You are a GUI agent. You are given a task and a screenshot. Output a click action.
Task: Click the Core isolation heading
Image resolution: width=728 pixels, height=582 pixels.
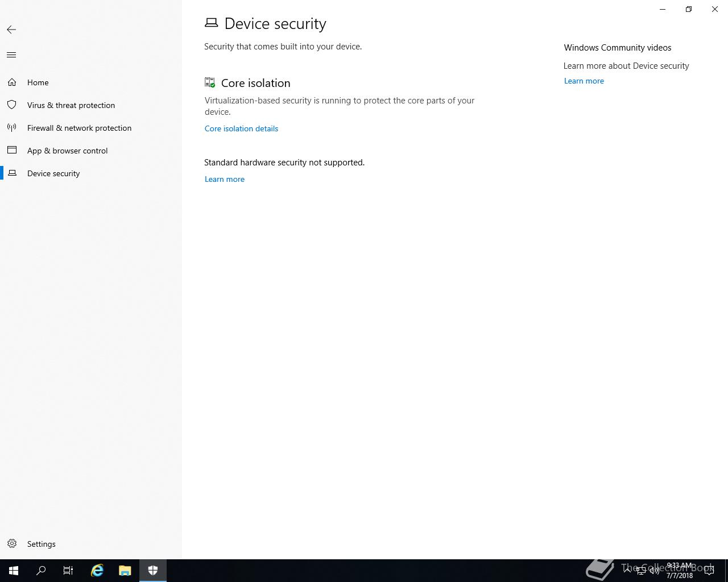point(255,83)
